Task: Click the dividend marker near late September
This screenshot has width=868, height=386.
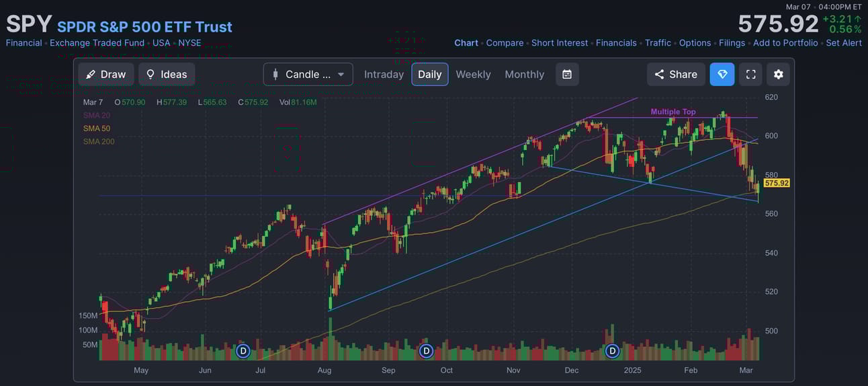Action: (x=426, y=351)
